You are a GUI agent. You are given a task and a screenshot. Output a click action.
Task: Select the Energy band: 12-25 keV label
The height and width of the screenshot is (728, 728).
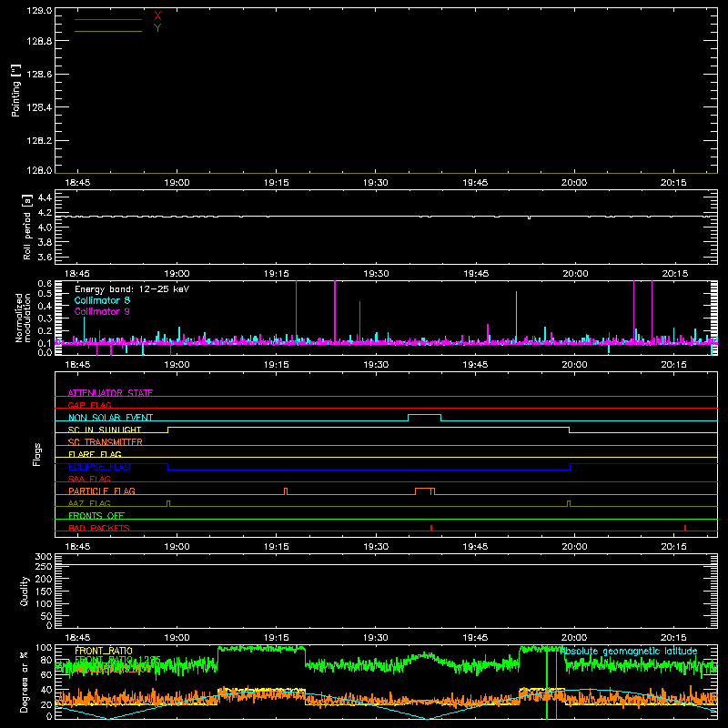tap(132, 289)
